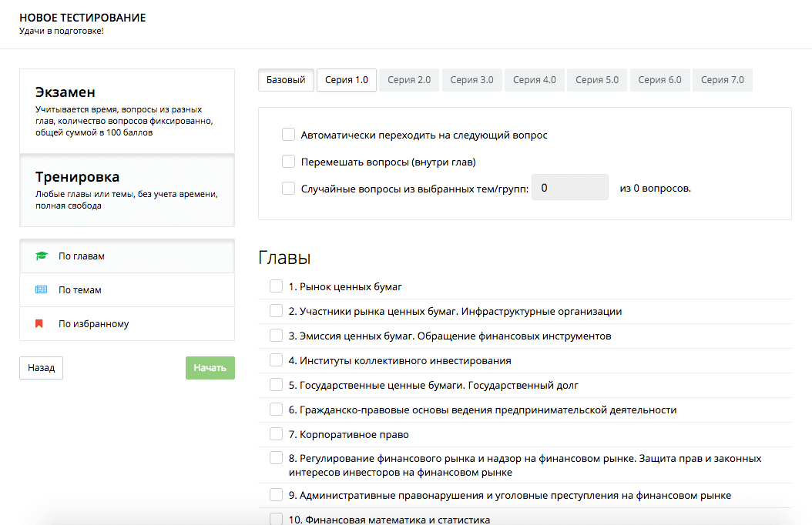Check the Случайные вопросы option
The height and width of the screenshot is (525, 812).
[x=289, y=188]
